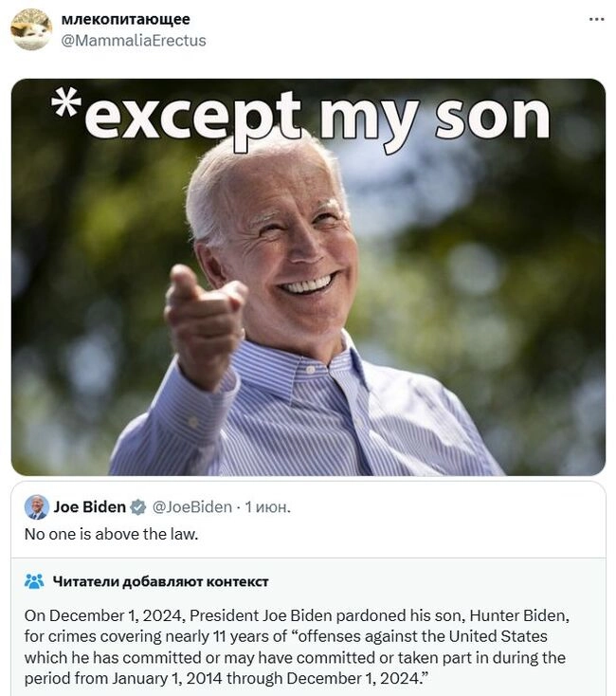Open the '1 июн.' post date
This screenshot has width=616, height=696.
coord(268,507)
